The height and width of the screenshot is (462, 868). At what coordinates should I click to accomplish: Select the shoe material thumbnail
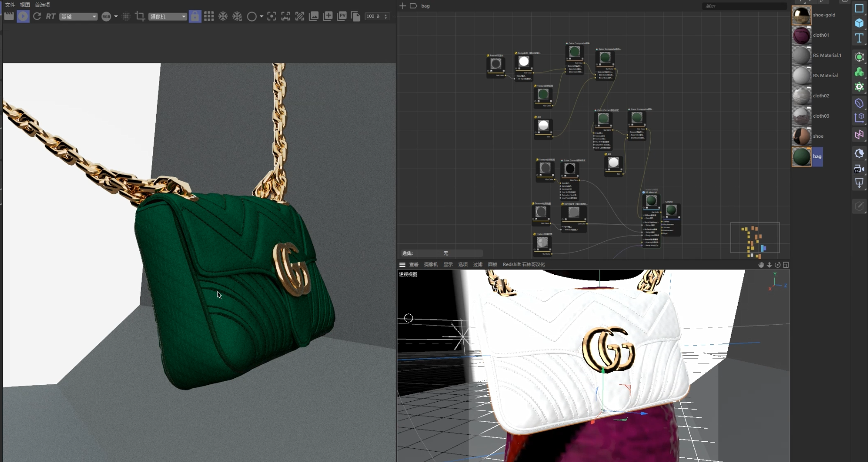(802, 136)
